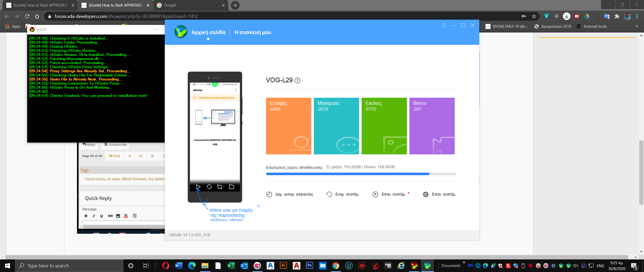Click Ενημ. συστήμ. system update button
This screenshot has width=644, height=272.
pyautogui.click(x=343, y=194)
